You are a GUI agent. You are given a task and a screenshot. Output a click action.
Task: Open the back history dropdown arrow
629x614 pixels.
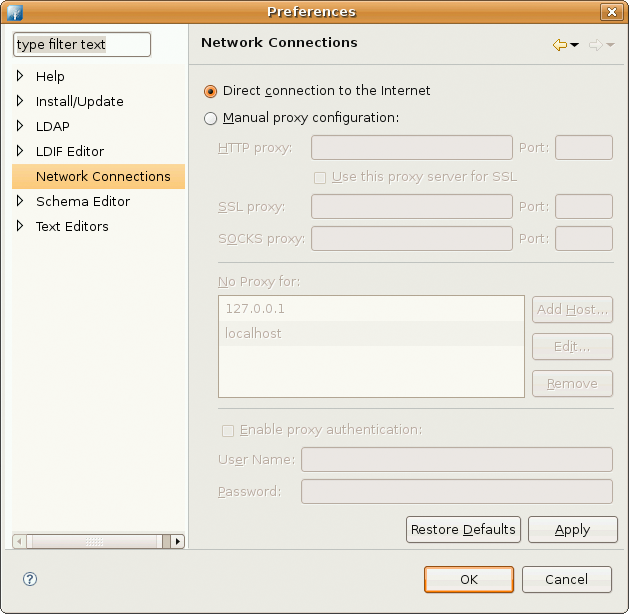pyautogui.click(x=574, y=45)
